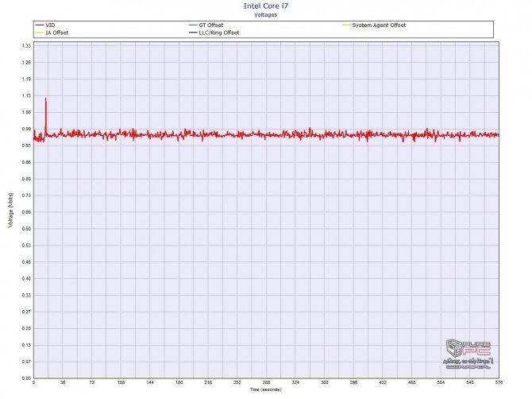Click the 36 x-axis tick label

(x=63, y=382)
